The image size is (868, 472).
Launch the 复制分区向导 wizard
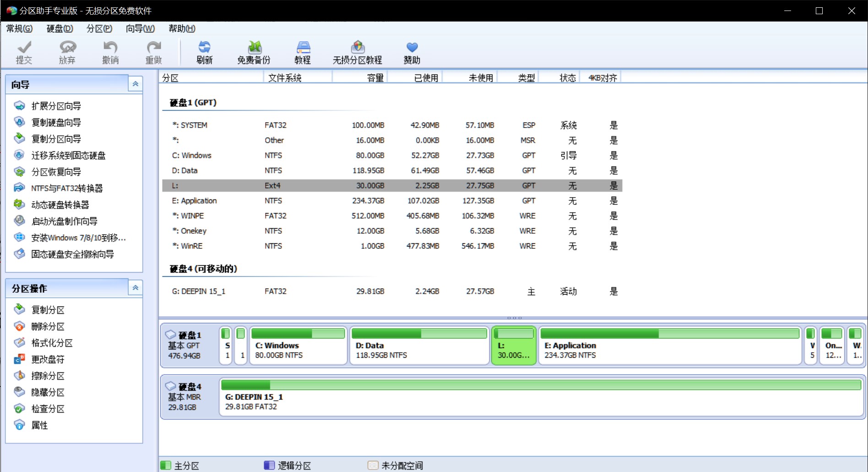coord(48,139)
